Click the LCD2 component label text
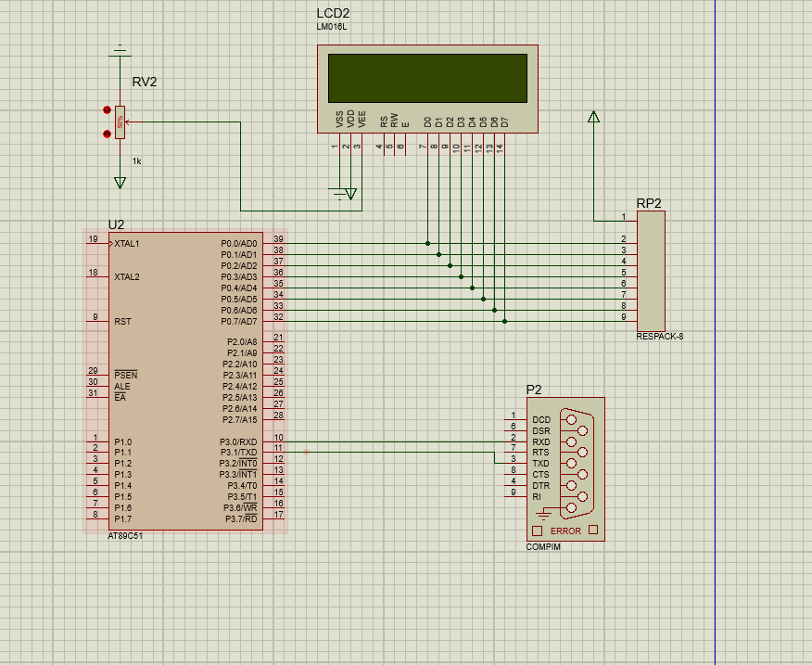The image size is (812, 665). (333, 14)
